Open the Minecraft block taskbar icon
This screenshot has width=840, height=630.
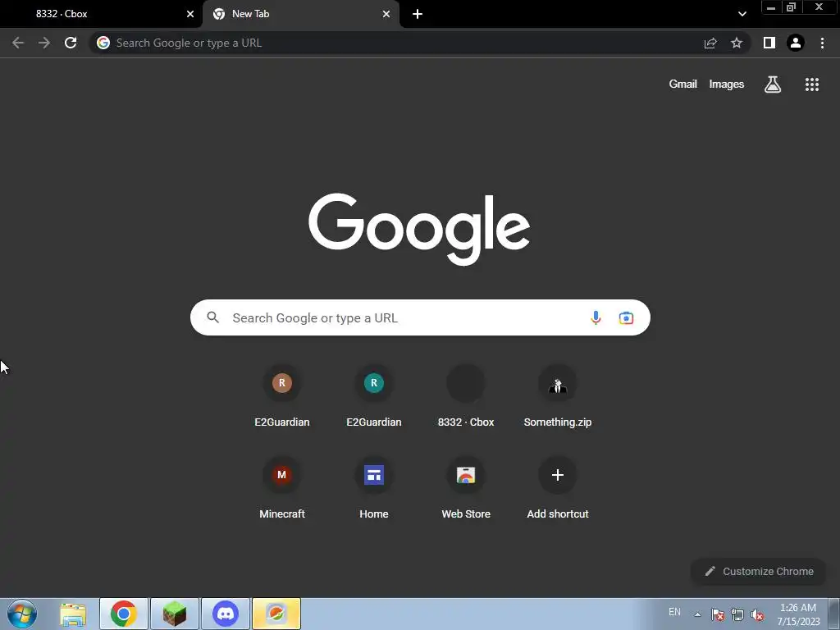pos(175,614)
